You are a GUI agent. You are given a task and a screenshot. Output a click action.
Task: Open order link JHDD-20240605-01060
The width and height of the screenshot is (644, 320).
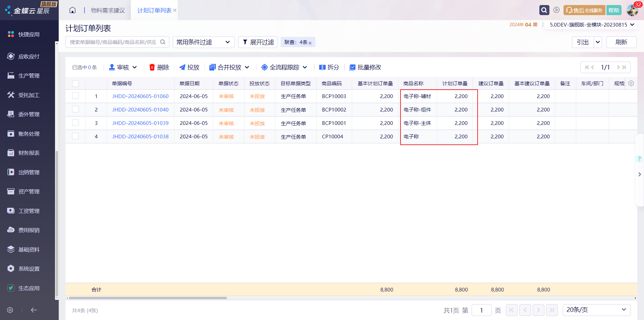[140, 96]
